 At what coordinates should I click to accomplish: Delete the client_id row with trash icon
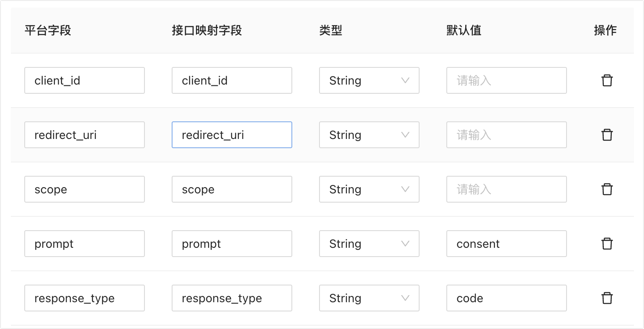tap(607, 80)
